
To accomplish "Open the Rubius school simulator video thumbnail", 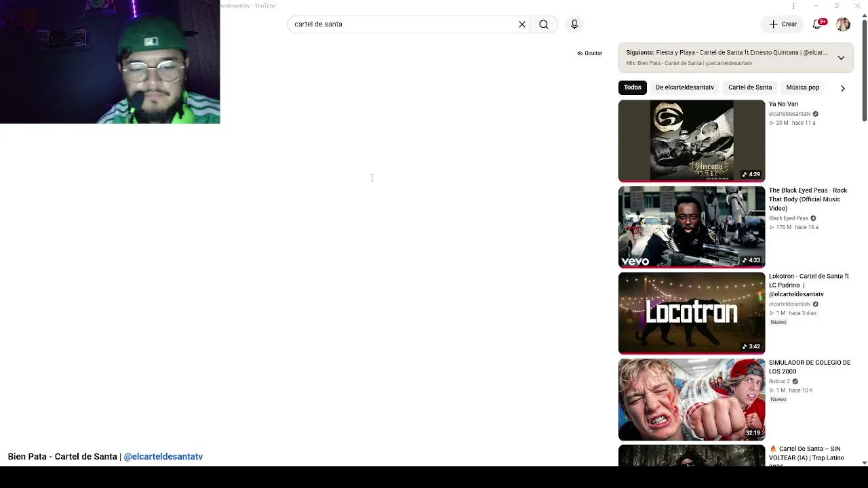I will click(692, 399).
